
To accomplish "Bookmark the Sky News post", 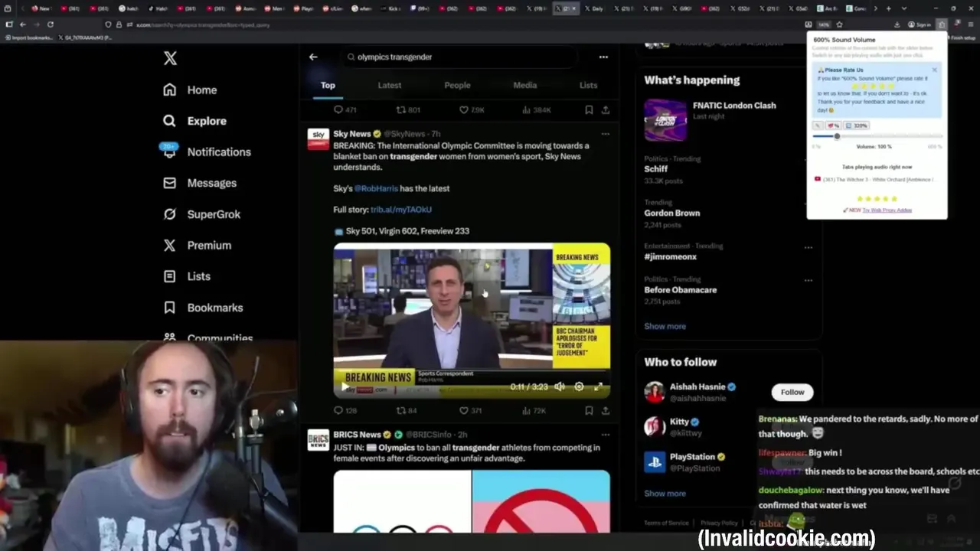I will [589, 411].
